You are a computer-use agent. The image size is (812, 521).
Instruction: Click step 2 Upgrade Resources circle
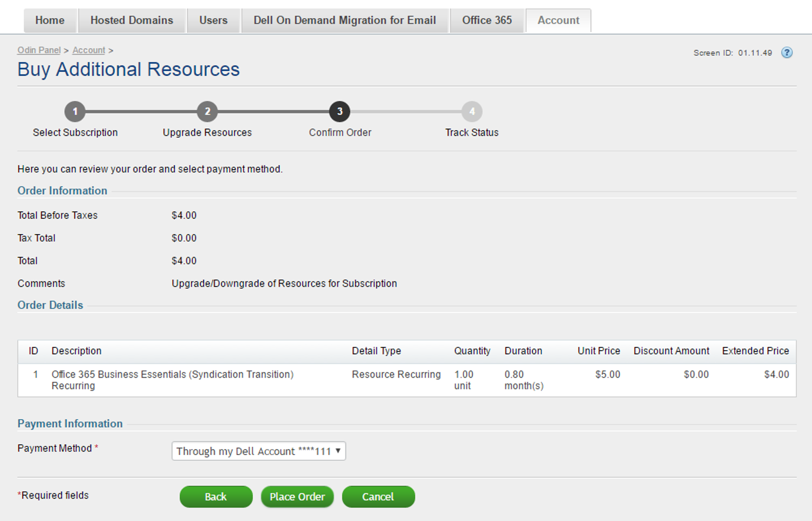(x=207, y=111)
